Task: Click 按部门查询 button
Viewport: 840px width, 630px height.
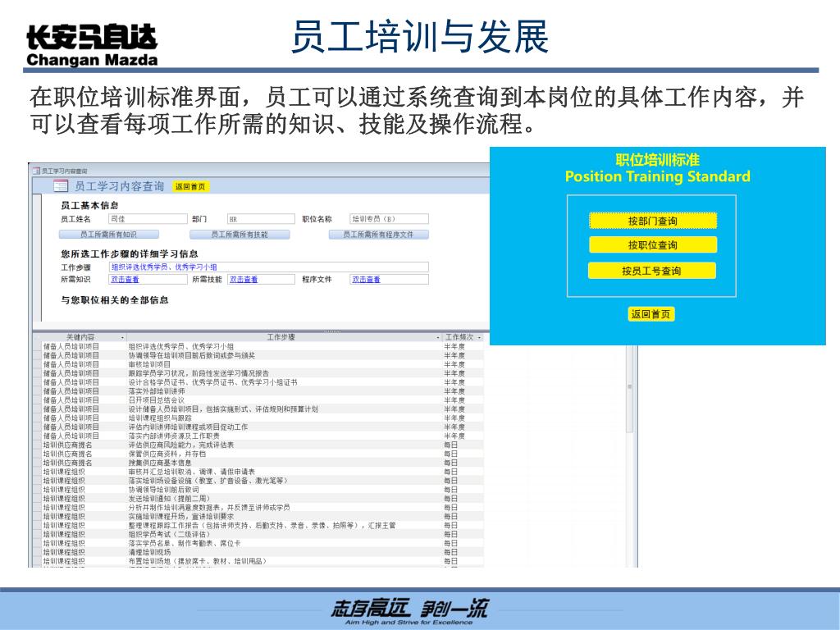Action: pyautogui.click(x=652, y=221)
